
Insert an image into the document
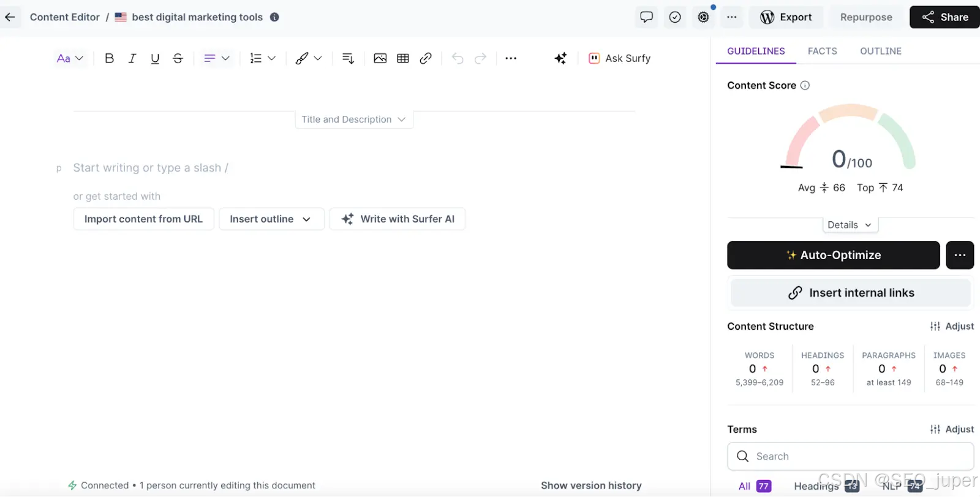pos(380,58)
